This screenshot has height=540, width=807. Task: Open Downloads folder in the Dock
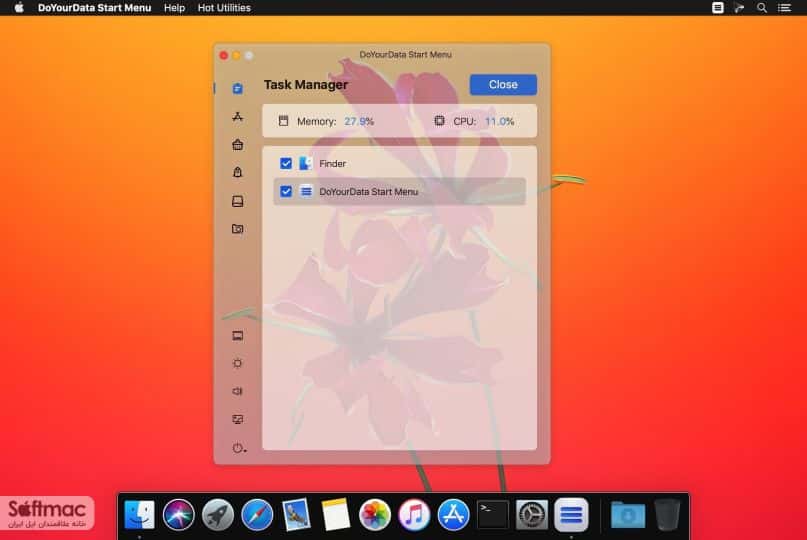pyautogui.click(x=628, y=514)
